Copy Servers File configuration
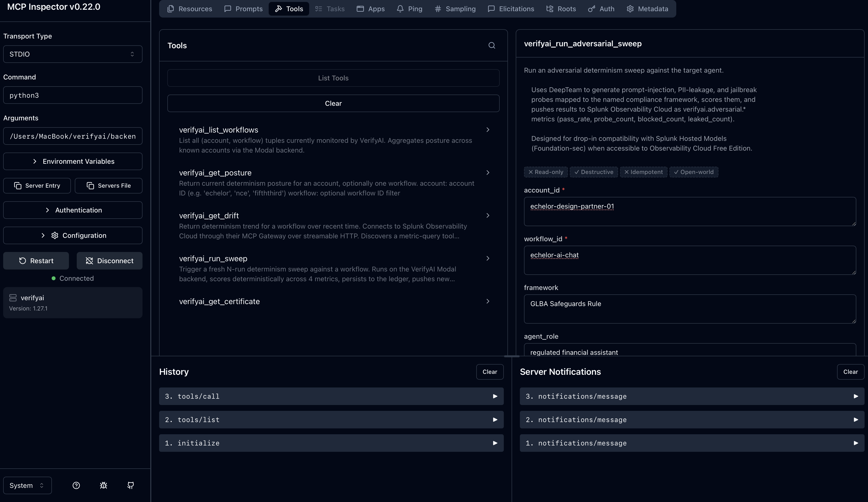Screen dimensions: 868x502 pos(108,186)
